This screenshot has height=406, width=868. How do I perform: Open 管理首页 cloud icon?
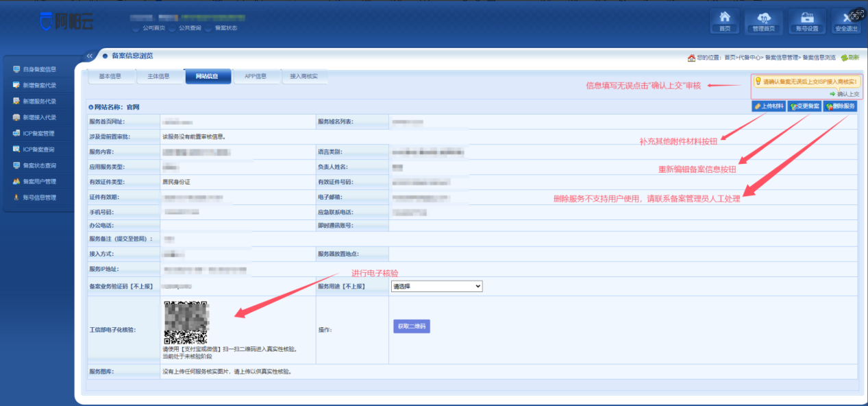click(x=764, y=21)
